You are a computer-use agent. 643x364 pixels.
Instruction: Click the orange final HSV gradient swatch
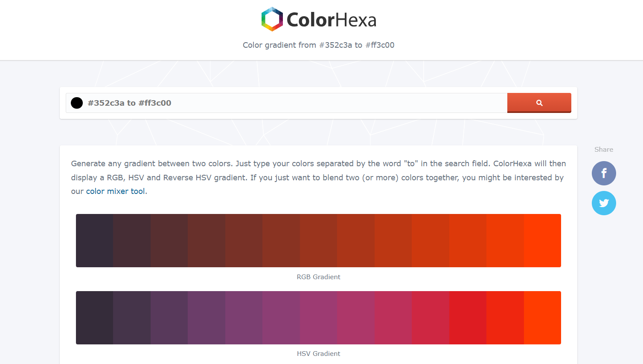pyautogui.click(x=542, y=317)
